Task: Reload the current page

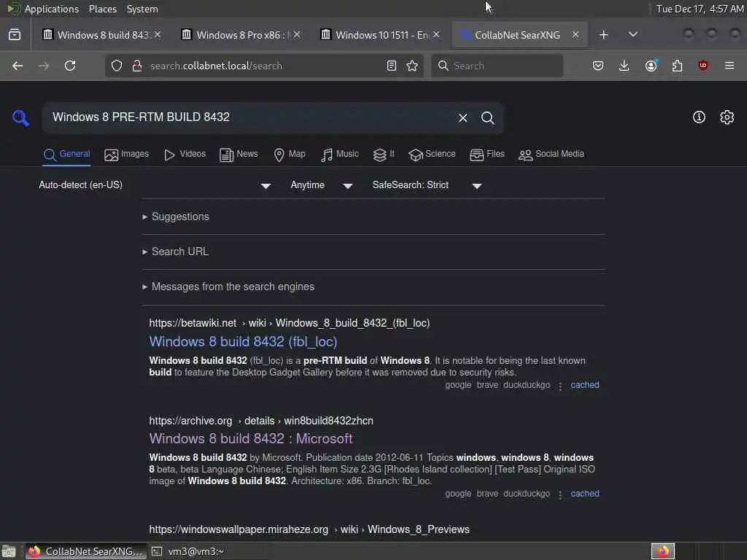Action: [x=70, y=66]
